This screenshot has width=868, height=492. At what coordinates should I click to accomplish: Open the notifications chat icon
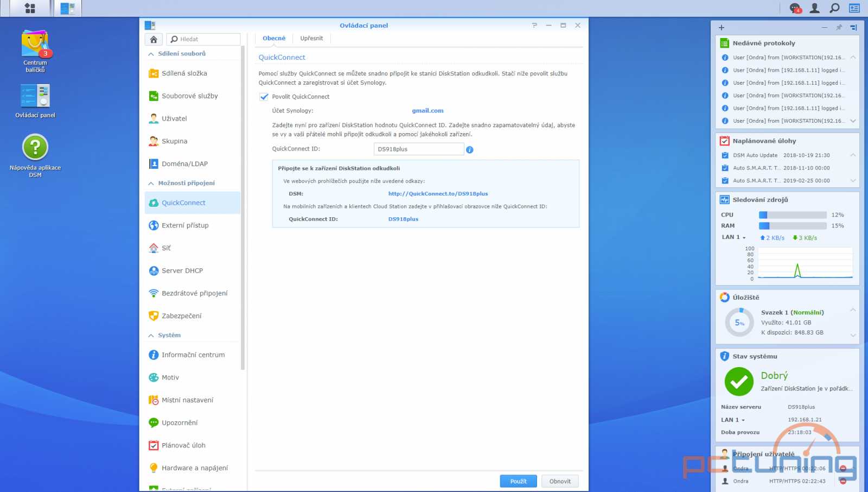coord(795,8)
